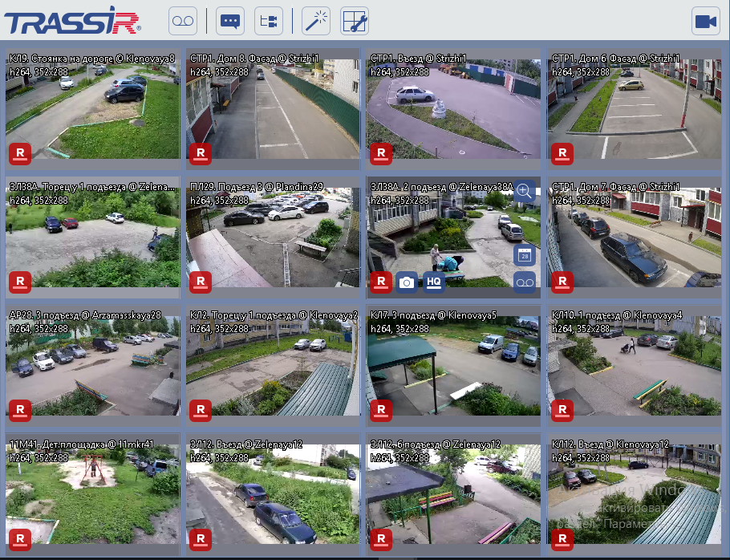Click the video camera icon at top right

(x=706, y=21)
